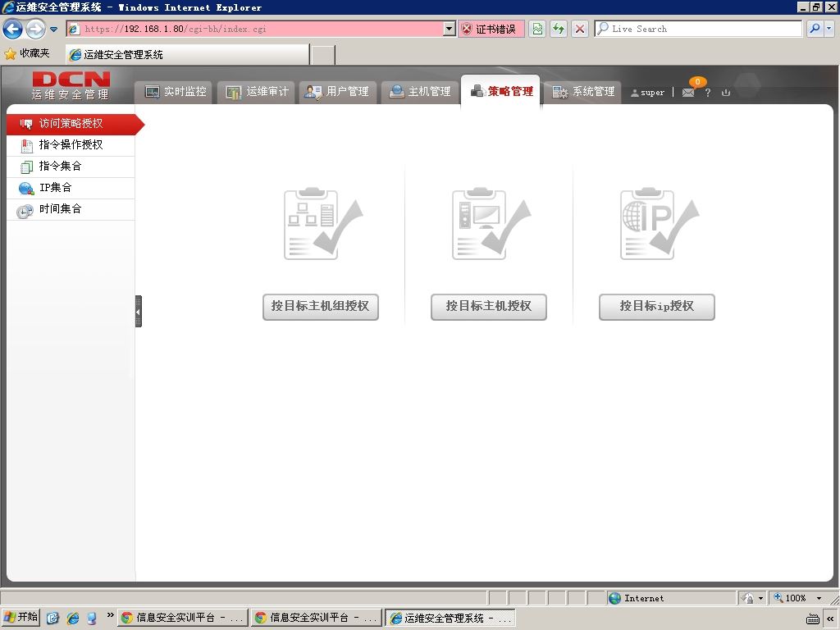Open a new blank browser tab
The height and width of the screenshot is (630, 840).
point(323,55)
